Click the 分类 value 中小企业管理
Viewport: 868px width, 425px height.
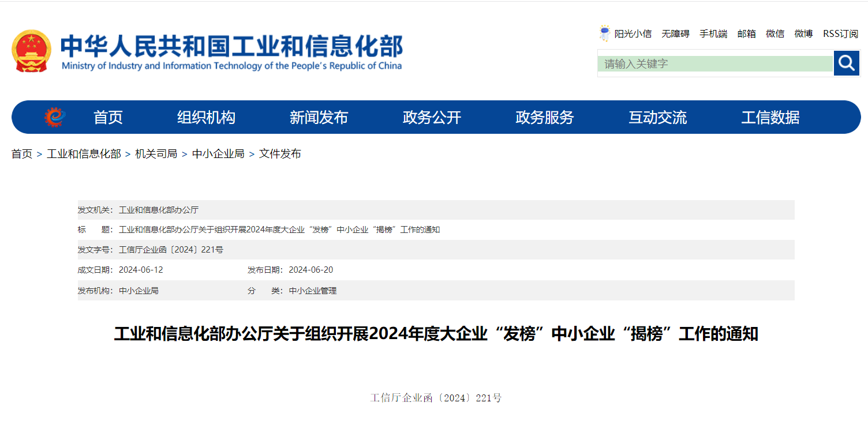point(312,291)
